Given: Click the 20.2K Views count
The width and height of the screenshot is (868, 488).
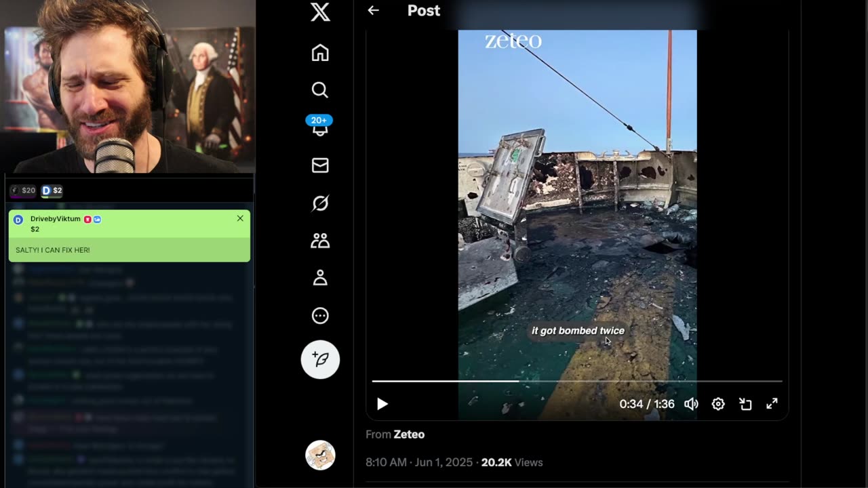Looking at the screenshot, I should [512, 462].
